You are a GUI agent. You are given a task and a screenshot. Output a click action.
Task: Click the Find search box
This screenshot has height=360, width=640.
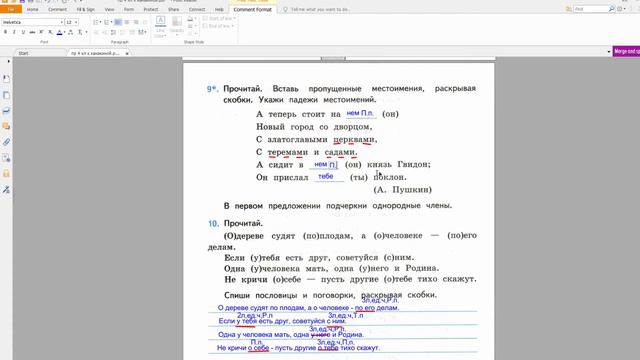click(x=591, y=9)
